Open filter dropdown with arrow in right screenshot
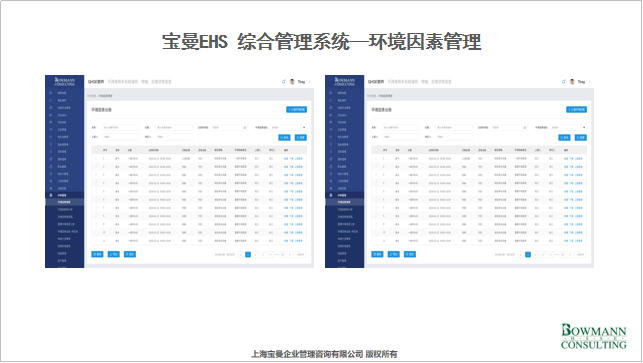 (x=568, y=128)
